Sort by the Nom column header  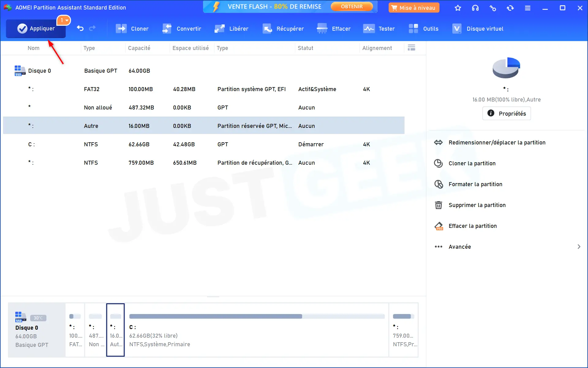[x=33, y=48]
